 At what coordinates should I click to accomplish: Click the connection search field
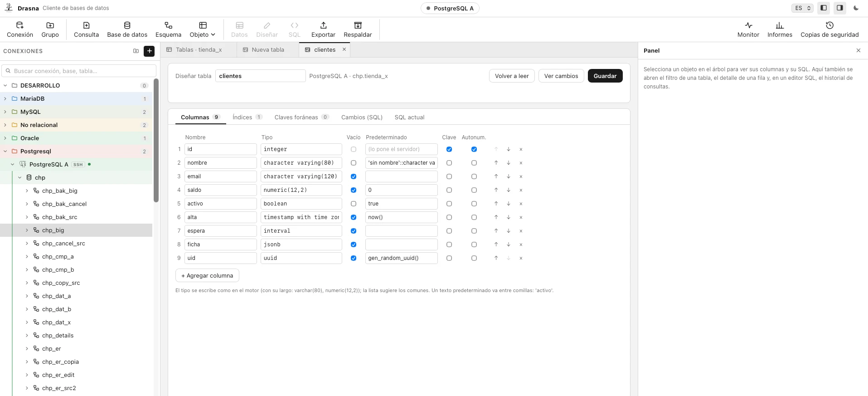(79, 71)
